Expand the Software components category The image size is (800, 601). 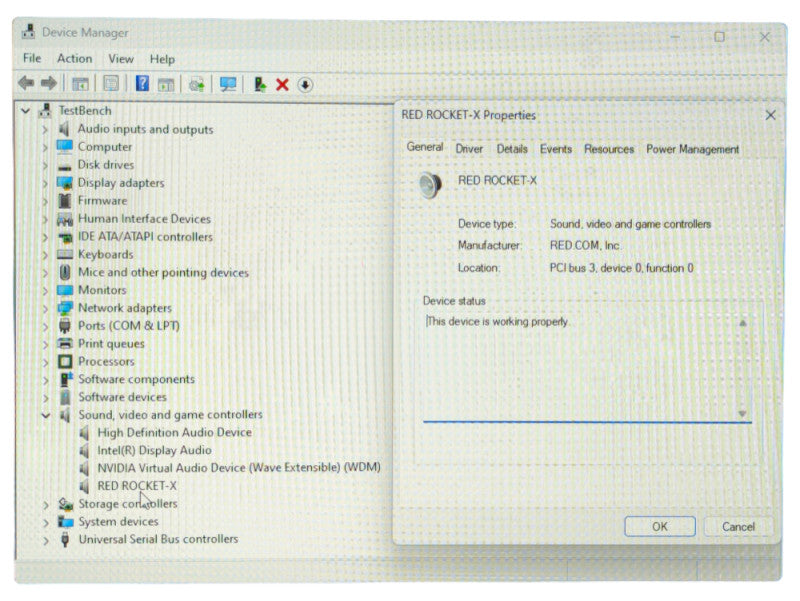(45, 380)
